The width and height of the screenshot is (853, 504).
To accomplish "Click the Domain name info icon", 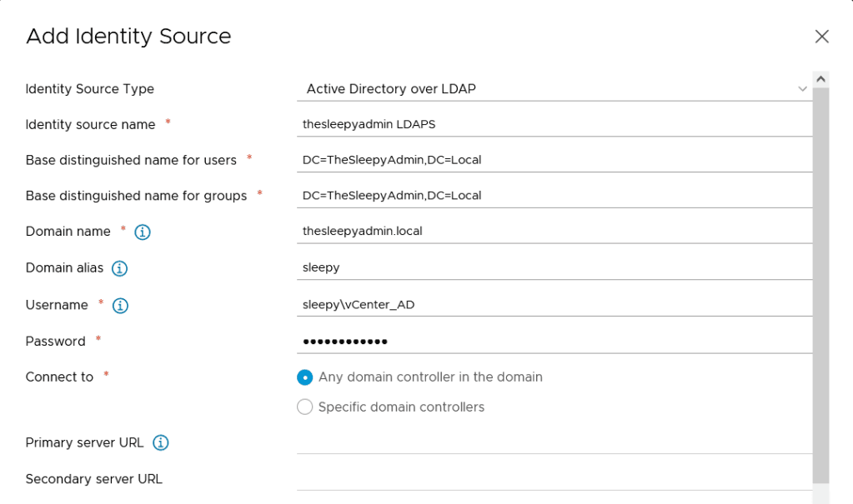I will (x=143, y=232).
